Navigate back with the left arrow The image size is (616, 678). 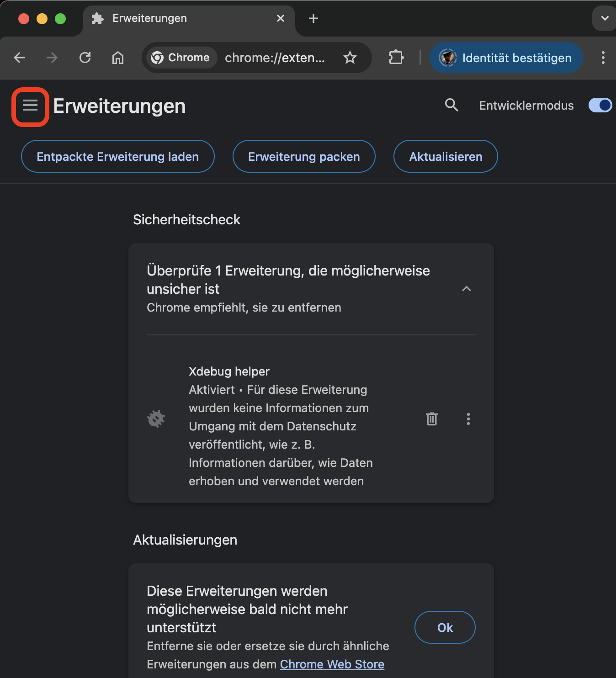19,58
